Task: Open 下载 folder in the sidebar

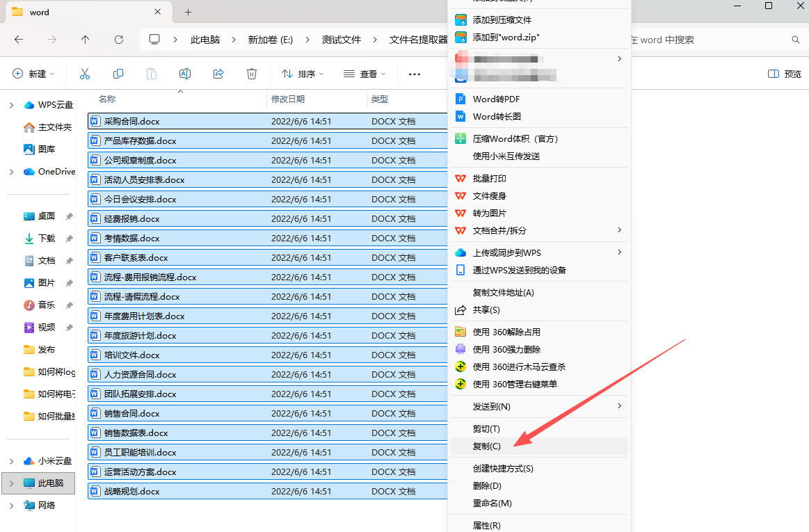Action: click(47, 238)
